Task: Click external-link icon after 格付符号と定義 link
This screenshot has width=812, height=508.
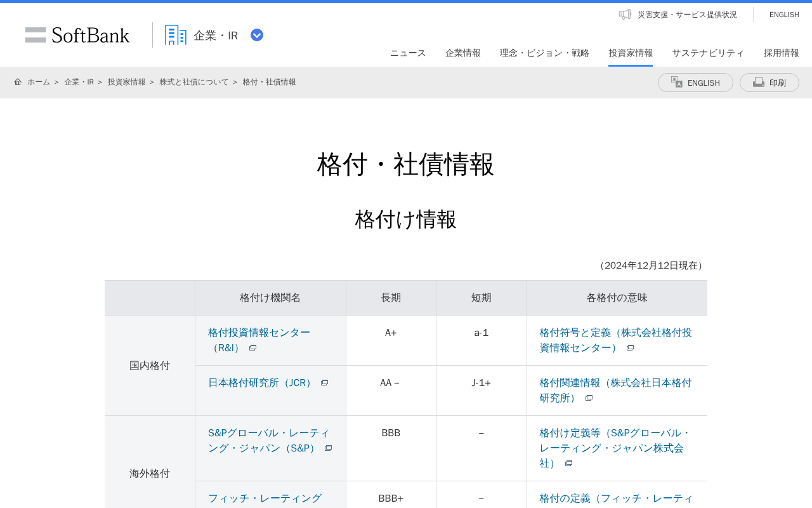Action: [x=630, y=348]
